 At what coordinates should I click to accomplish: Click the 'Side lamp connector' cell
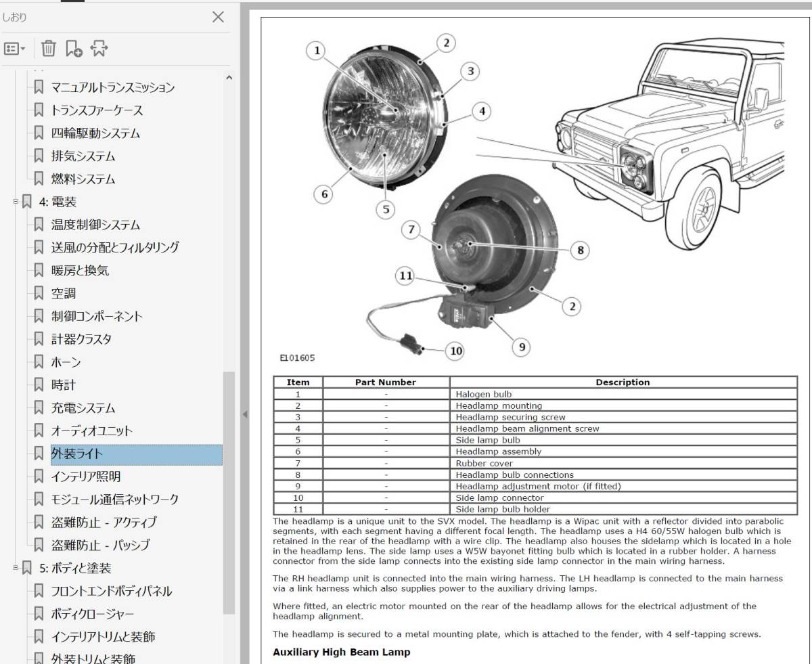pyautogui.click(x=623, y=497)
